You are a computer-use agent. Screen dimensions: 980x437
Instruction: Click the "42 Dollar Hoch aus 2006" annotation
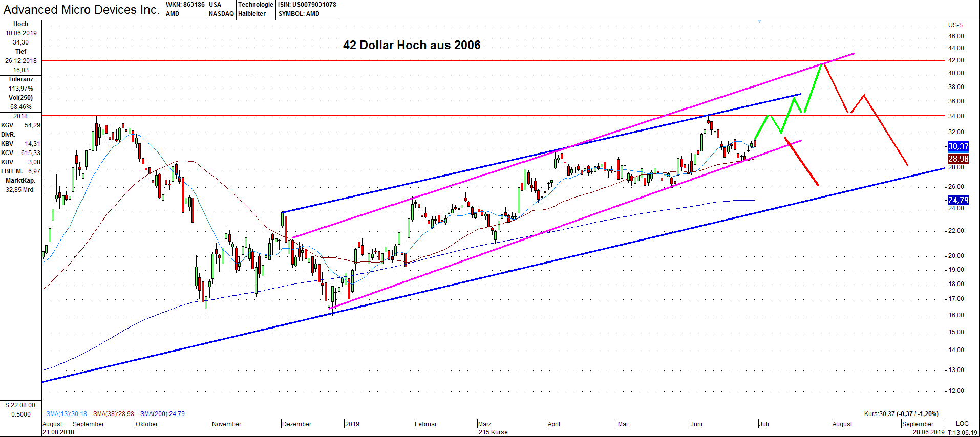[412, 45]
